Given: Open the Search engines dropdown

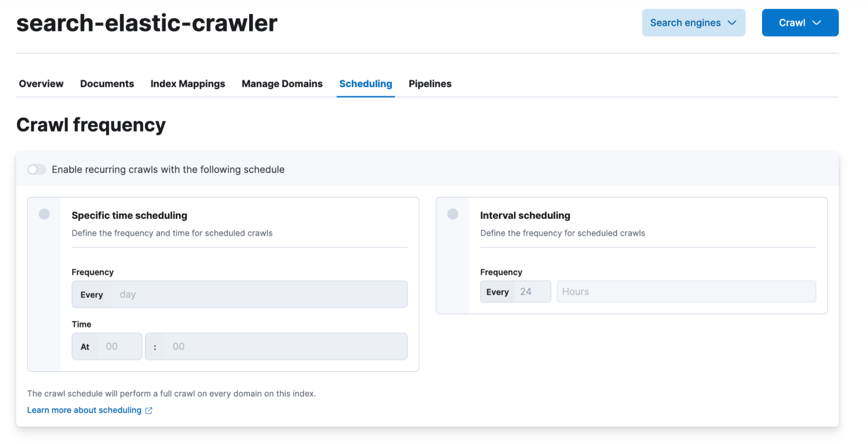Looking at the screenshot, I should click(693, 23).
